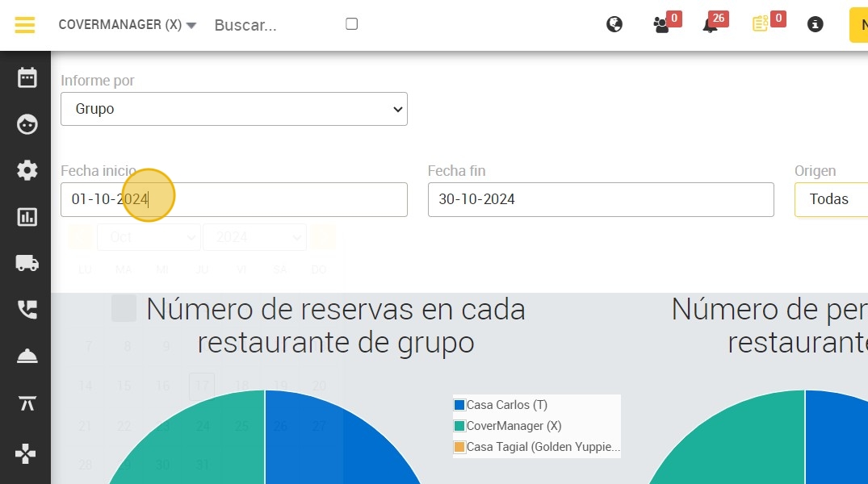Click the Fecha inicio date field
The width and height of the screenshot is (868, 484).
click(234, 199)
